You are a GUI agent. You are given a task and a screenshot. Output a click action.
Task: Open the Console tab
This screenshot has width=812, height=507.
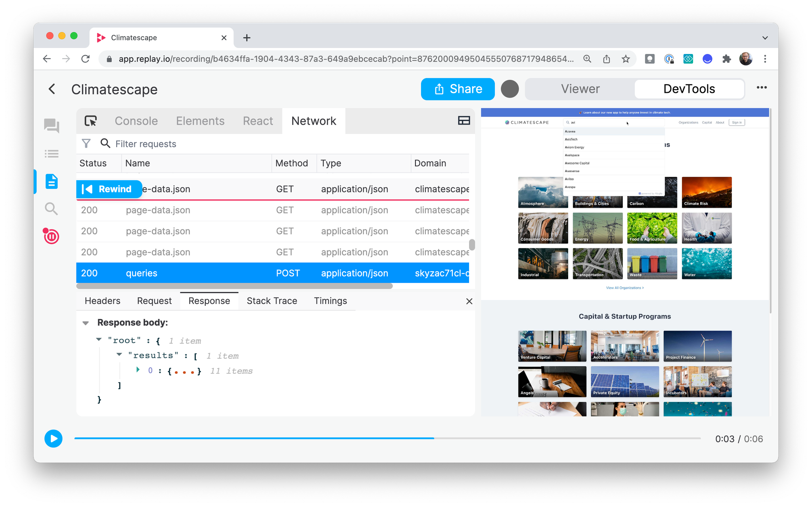[136, 121]
